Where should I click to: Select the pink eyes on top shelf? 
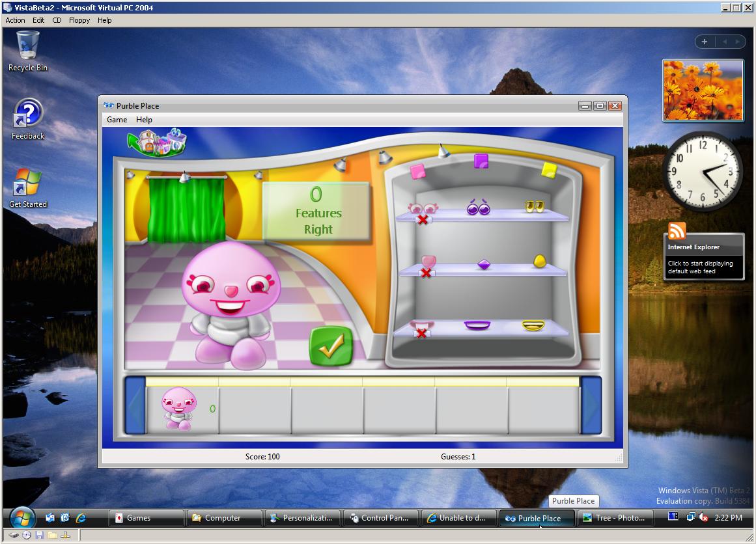pyautogui.click(x=423, y=209)
